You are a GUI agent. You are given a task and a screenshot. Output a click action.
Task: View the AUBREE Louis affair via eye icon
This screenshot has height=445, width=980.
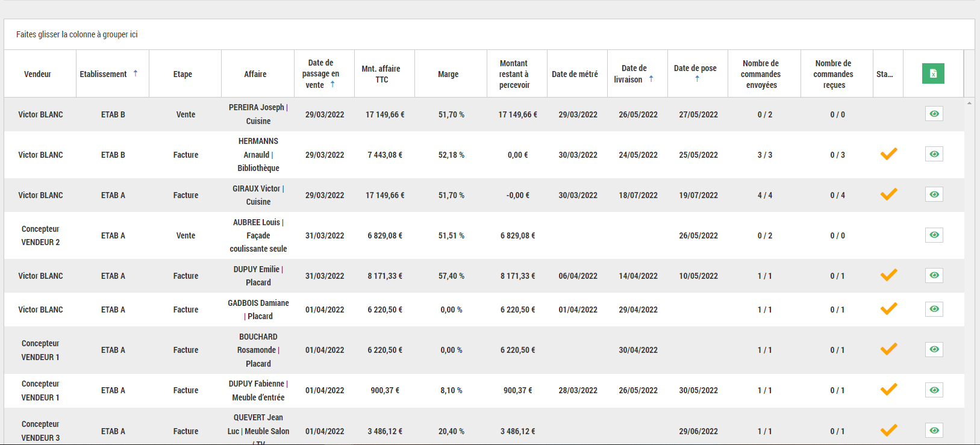coord(934,235)
